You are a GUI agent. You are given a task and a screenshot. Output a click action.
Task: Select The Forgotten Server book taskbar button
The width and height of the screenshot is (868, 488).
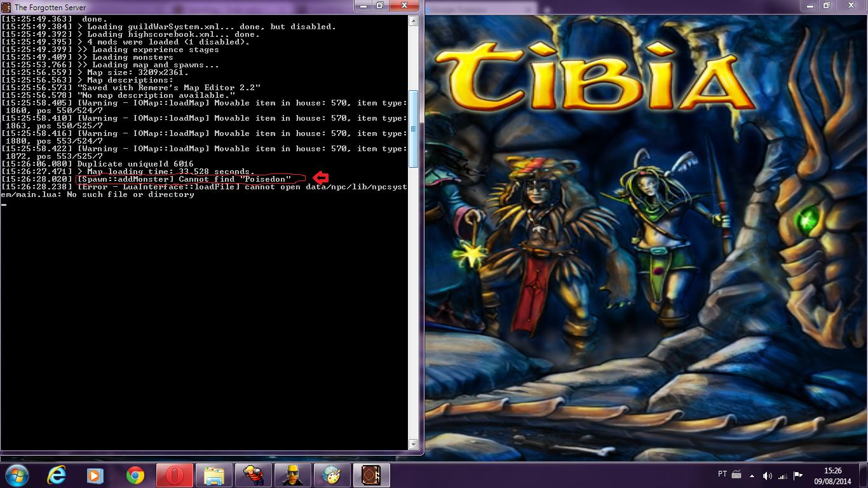pos(371,475)
